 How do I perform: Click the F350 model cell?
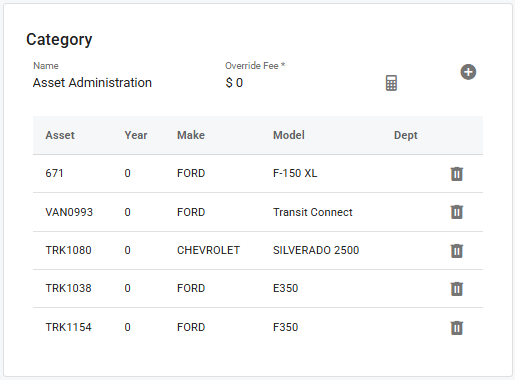[285, 327]
